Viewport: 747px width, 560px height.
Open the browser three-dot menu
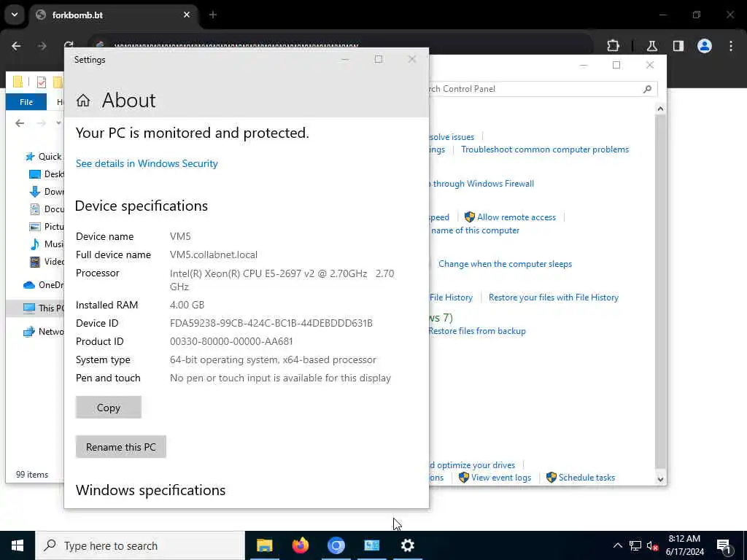click(731, 46)
